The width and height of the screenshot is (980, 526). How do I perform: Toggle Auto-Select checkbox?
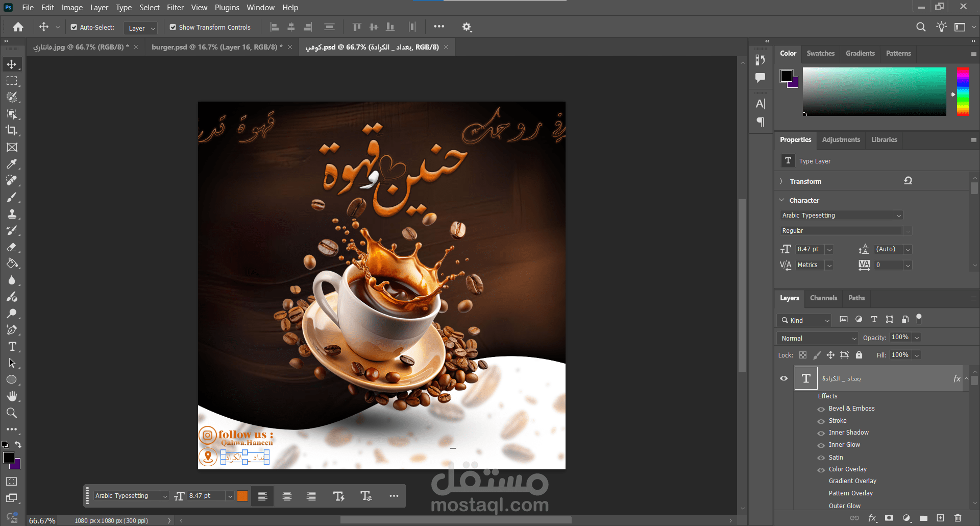(x=74, y=28)
